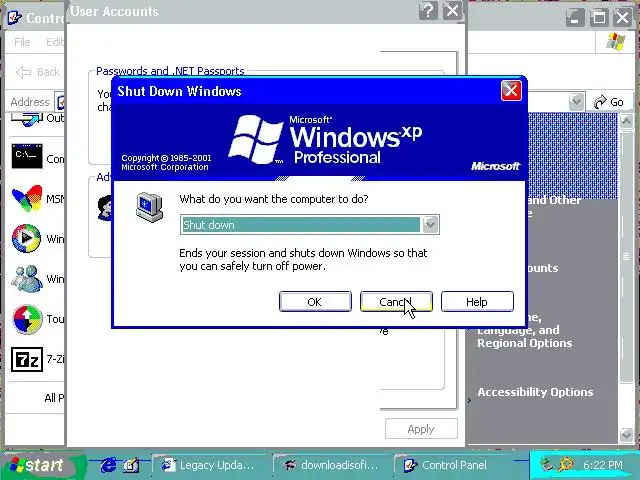Viewport: 640px width, 480px height.
Task: Click the Apply button in User Accounts
Action: (x=421, y=429)
